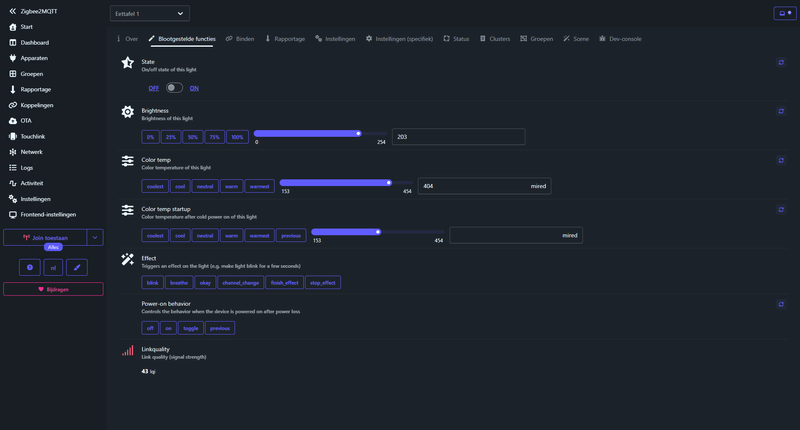The height and width of the screenshot is (430, 800).
Task: Expand the Join toestaan dropdown arrow
Action: pyautogui.click(x=95, y=237)
